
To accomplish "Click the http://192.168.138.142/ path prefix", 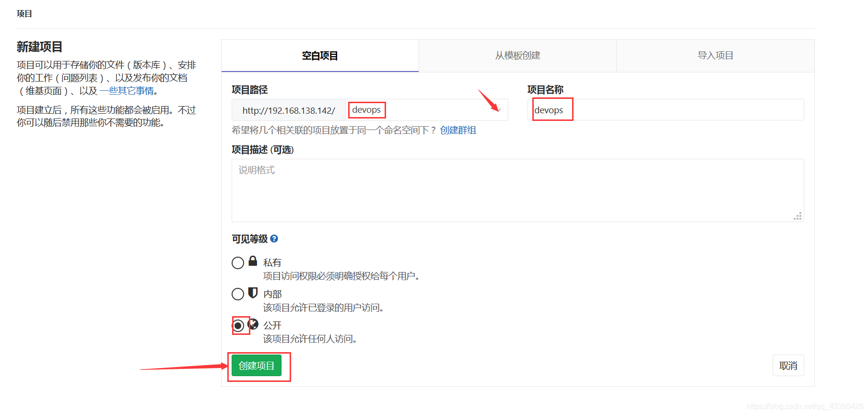I will pos(289,110).
